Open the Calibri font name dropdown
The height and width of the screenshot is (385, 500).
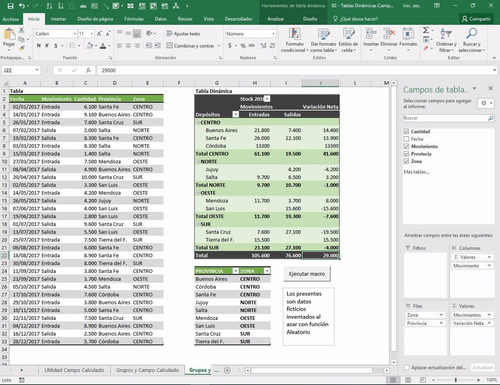75,34
